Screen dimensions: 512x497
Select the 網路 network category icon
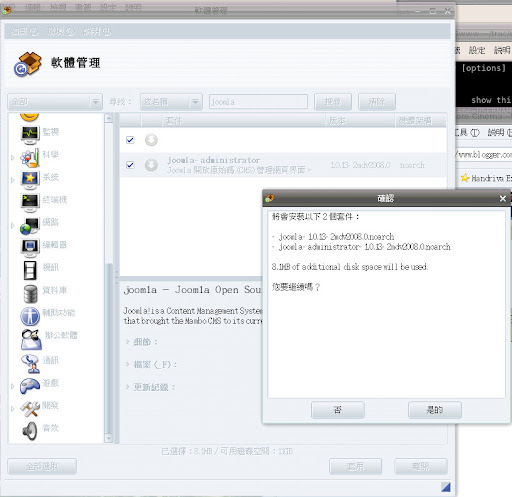[30, 225]
